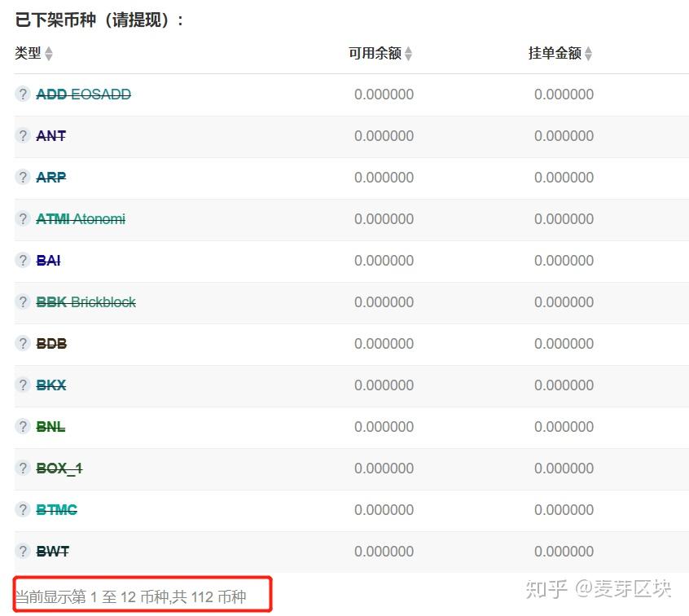Click the help icon next to BKX
689x616 pixels.
(x=23, y=385)
